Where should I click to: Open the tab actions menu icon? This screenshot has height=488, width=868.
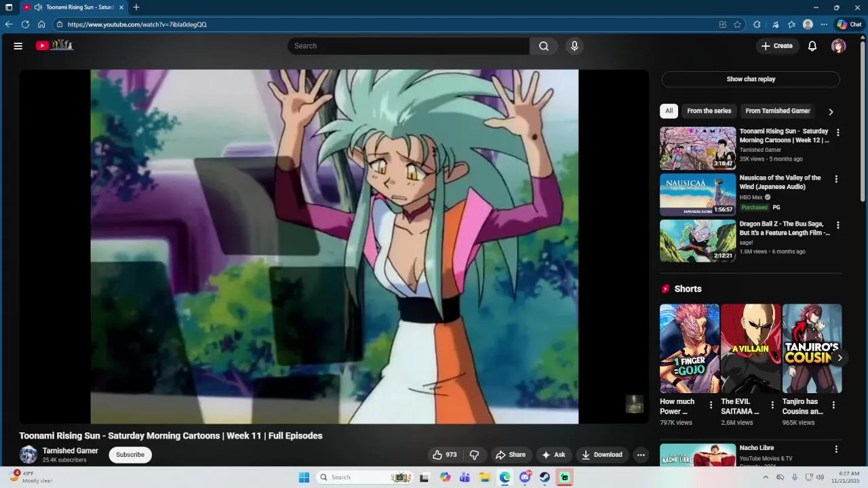(x=9, y=7)
